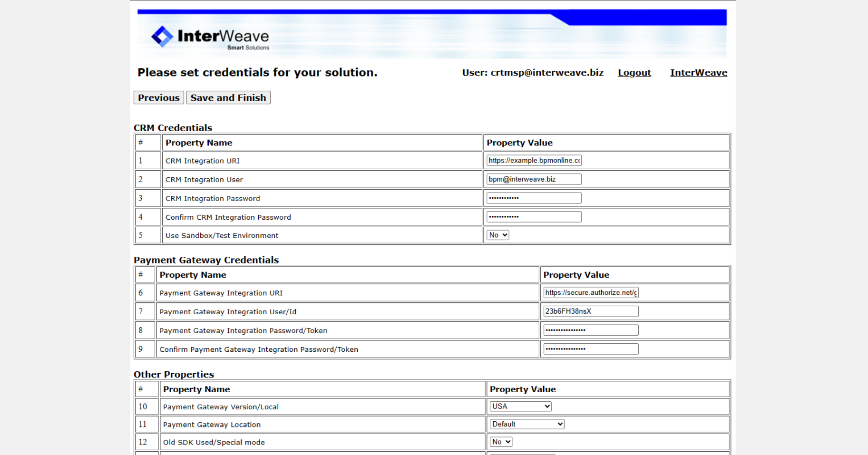Click user text crtmsp@interweave.biz
This screenshot has height=455, width=868.
tap(547, 73)
